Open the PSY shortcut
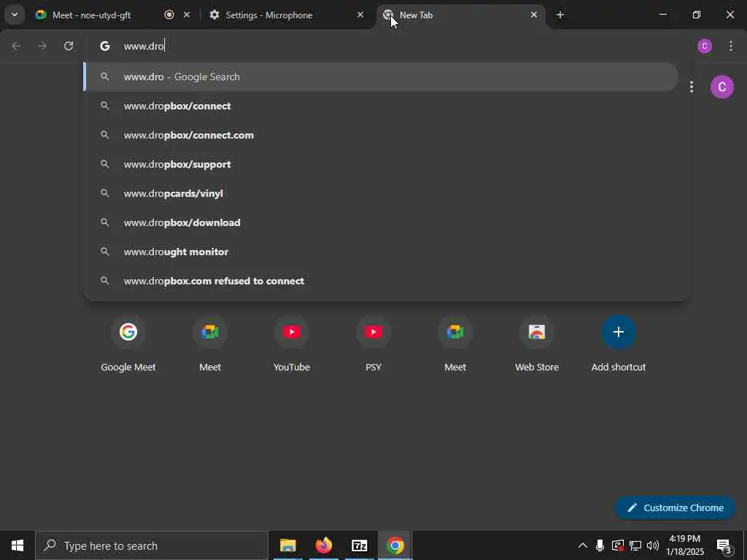Image resolution: width=747 pixels, height=560 pixels. 373,344
